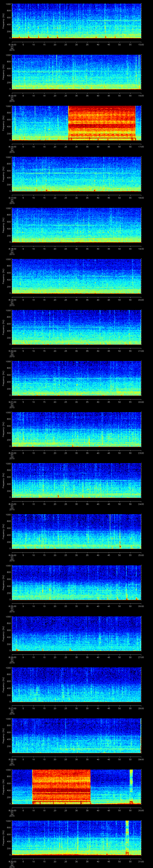Click the 15:00 end time label
This screenshot has height=868, width=153.
(141, 44)
